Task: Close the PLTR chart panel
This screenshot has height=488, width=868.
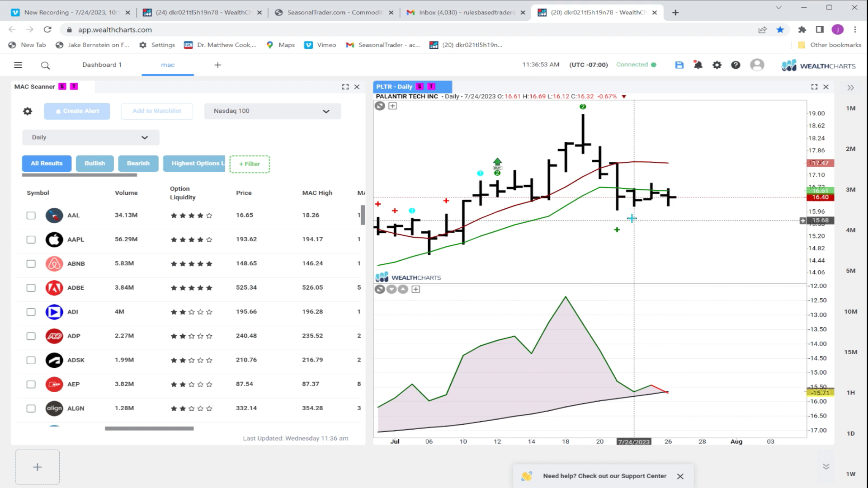Action: [826, 87]
